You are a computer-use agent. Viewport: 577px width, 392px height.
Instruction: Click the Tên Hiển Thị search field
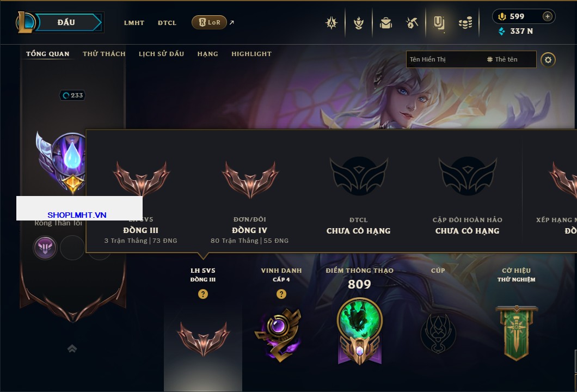tap(471, 59)
